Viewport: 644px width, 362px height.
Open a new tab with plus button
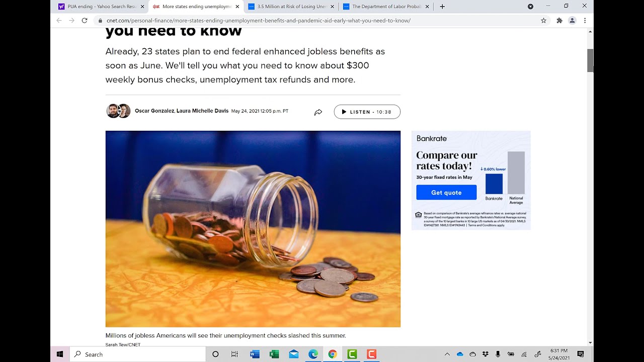pyautogui.click(x=442, y=7)
